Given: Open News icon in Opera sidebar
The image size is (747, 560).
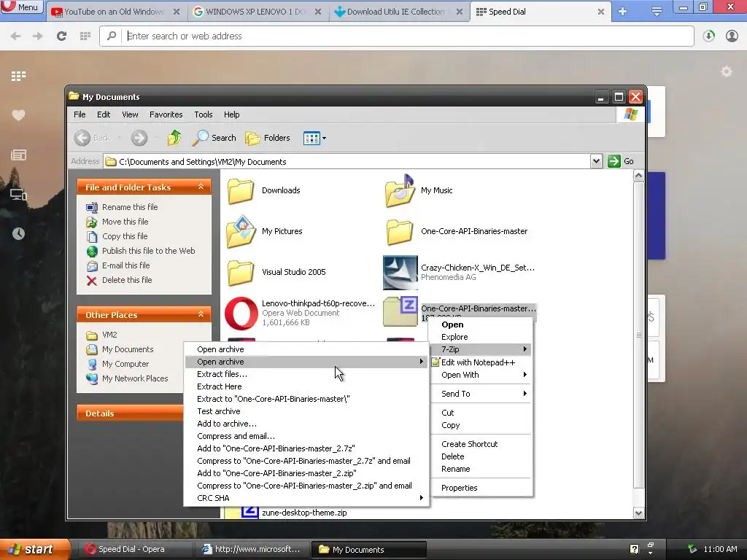Looking at the screenshot, I should (x=18, y=155).
